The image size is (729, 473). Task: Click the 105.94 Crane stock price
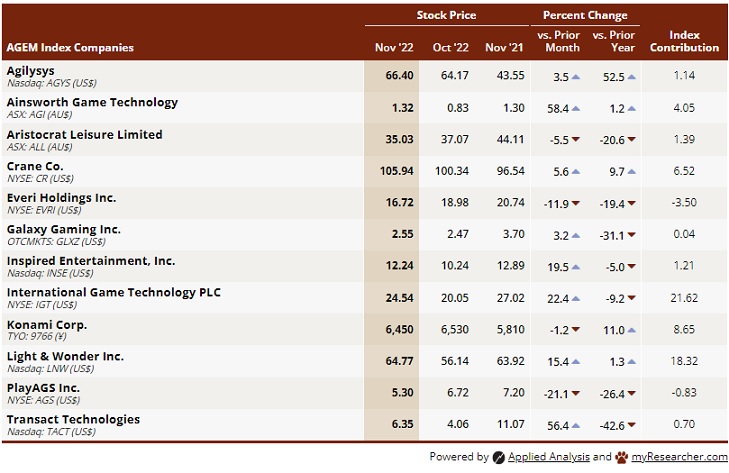point(397,171)
